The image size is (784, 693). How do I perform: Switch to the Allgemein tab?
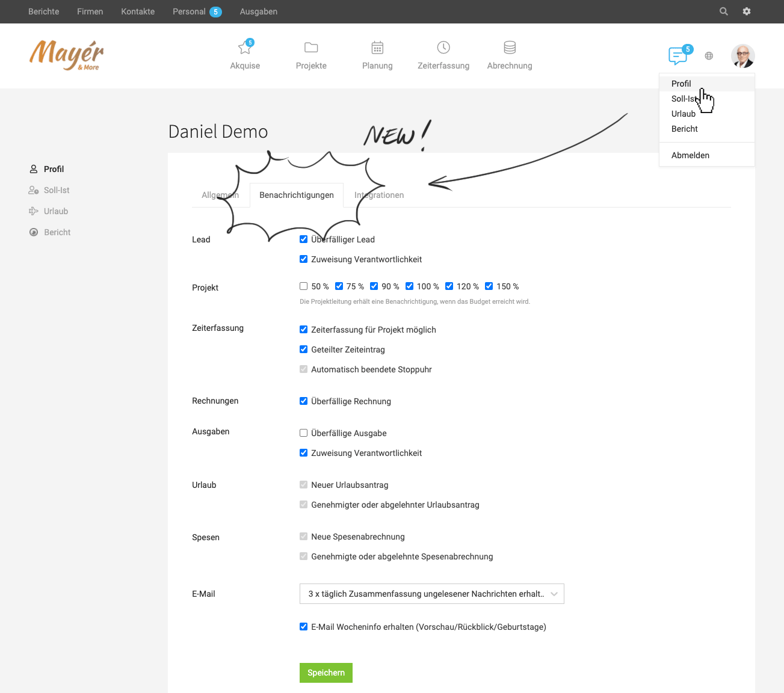click(220, 195)
